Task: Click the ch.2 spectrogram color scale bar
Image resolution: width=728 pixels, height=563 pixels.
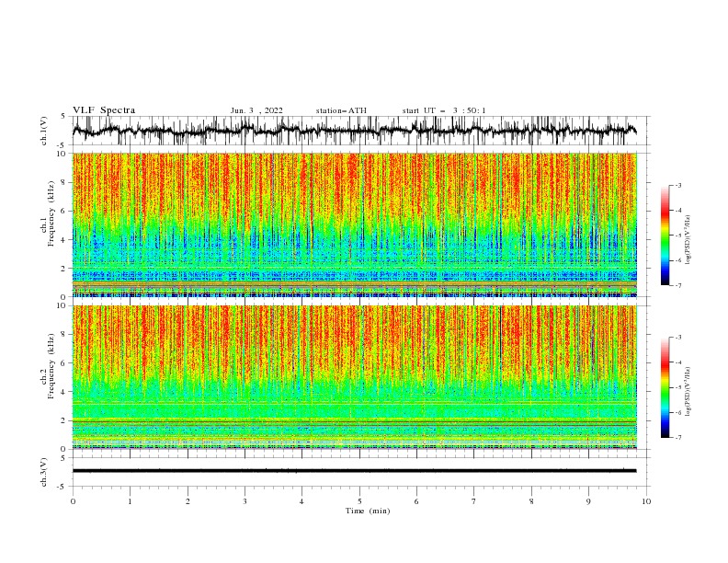Action: point(665,387)
